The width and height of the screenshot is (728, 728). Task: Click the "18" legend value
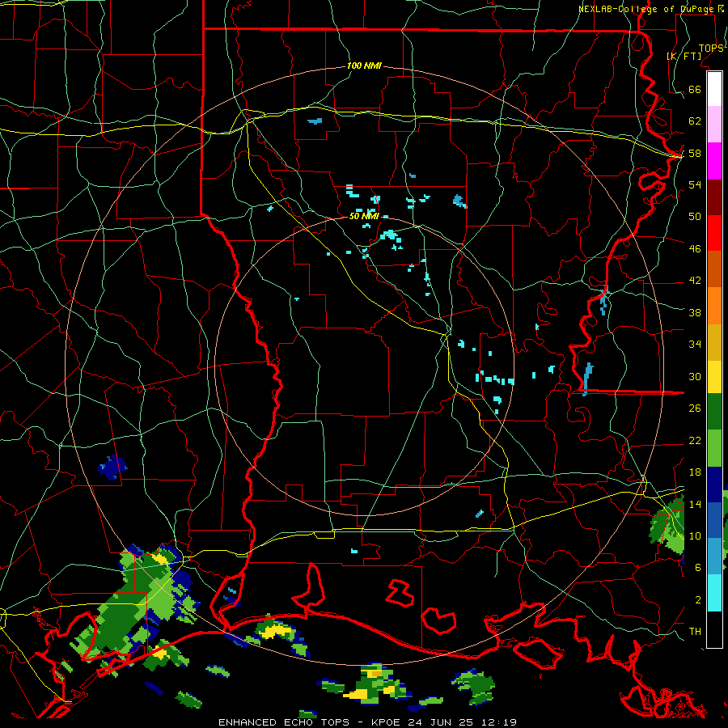(x=695, y=472)
